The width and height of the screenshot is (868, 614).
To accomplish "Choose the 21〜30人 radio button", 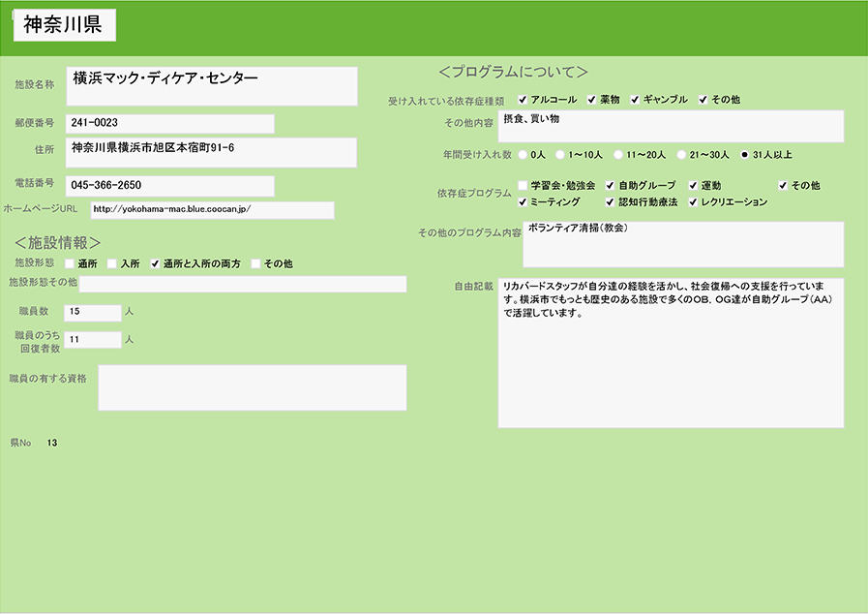I will [681, 154].
